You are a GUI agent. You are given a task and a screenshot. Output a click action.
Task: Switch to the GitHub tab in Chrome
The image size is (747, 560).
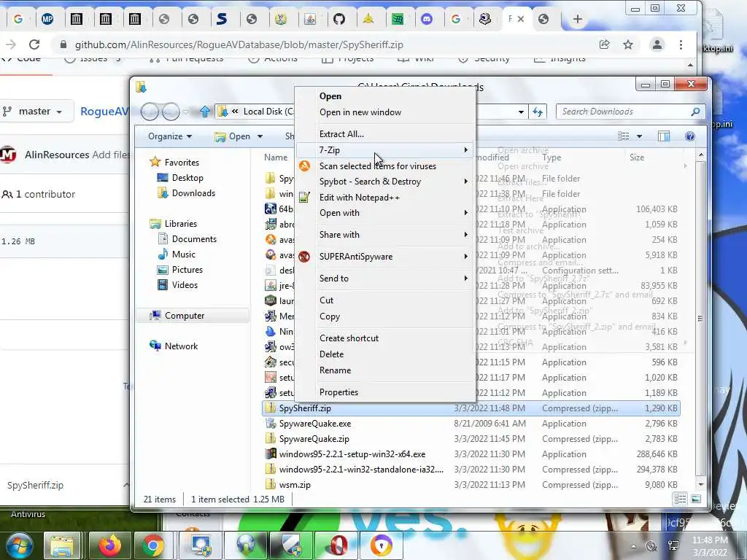(x=338, y=19)
